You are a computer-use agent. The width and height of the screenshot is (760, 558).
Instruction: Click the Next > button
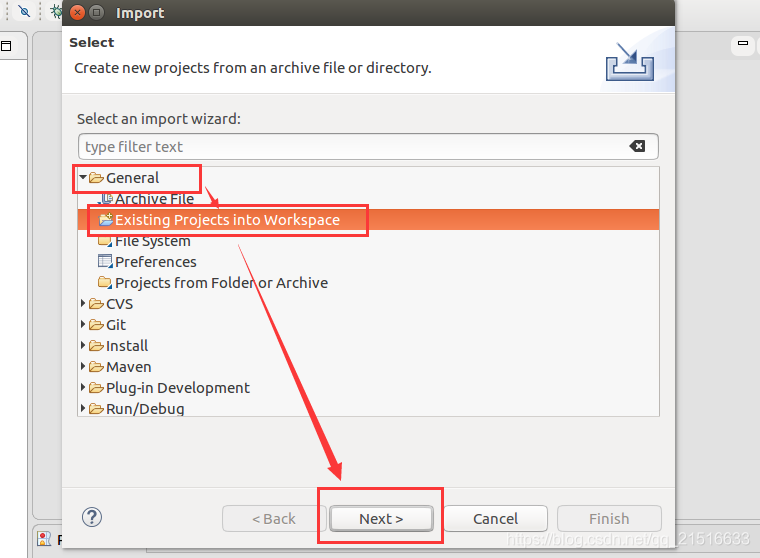tap(381, 519)
